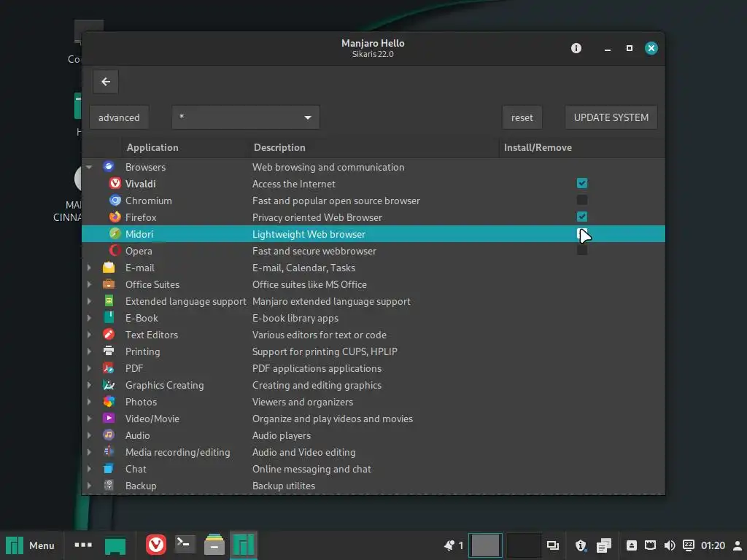Expand the Graphics Creating arrow
The width and height of the screenshot is (747, 560).
click(89, 385)
